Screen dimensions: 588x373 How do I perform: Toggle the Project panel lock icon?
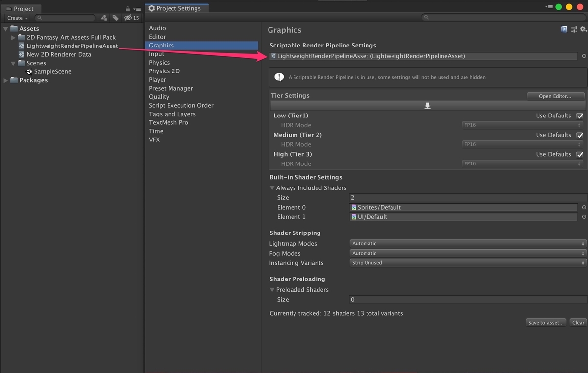click(x=128, y=9)
